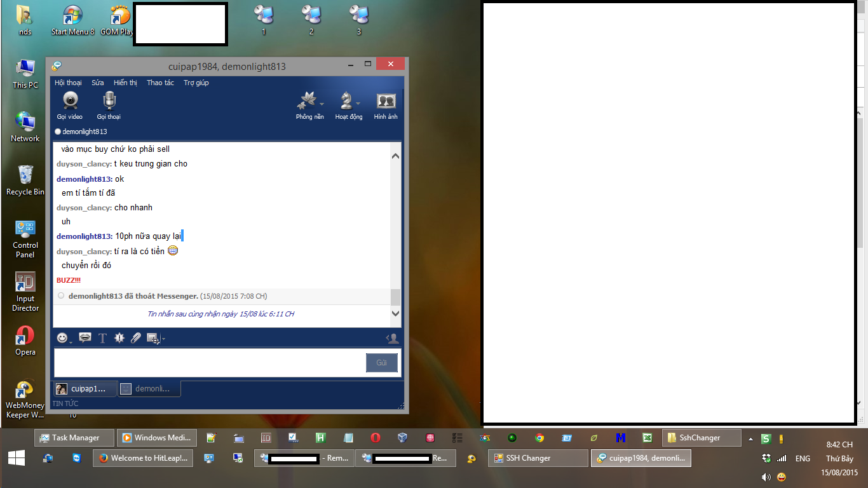Select the nds folder on the desktop
Viewport: 868px width, 488px height.
click(x=25, y=20)
